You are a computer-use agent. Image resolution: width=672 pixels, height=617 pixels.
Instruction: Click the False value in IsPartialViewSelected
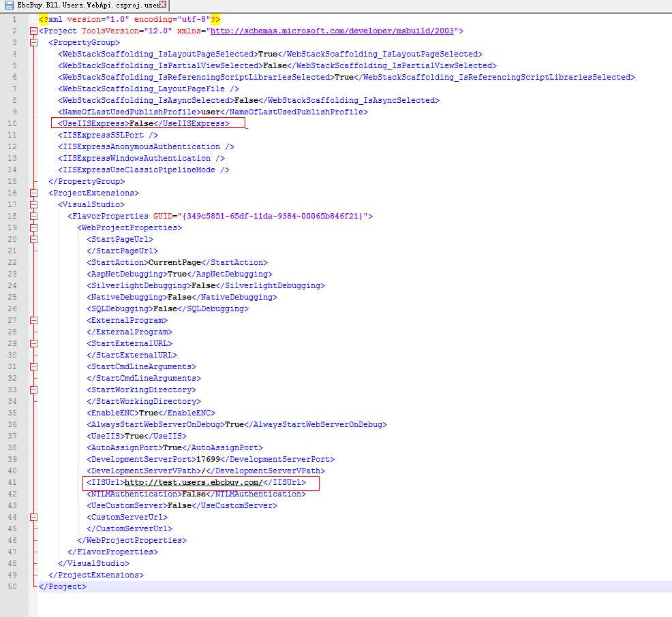[x=275, y=65]
